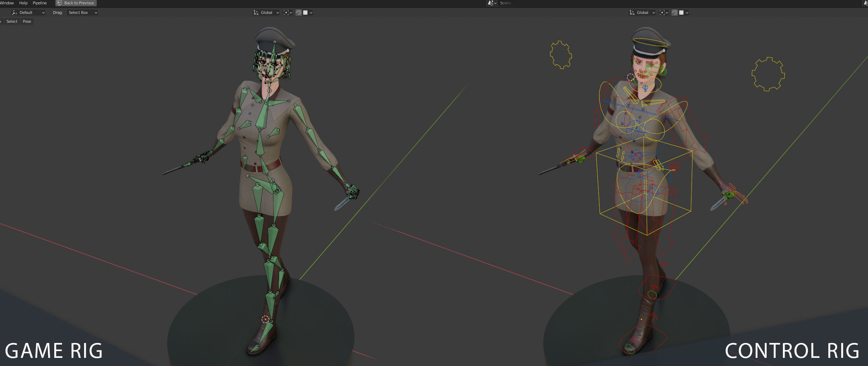Click the left yellow gear control widget
868x366 pixels.
[560, 55]
